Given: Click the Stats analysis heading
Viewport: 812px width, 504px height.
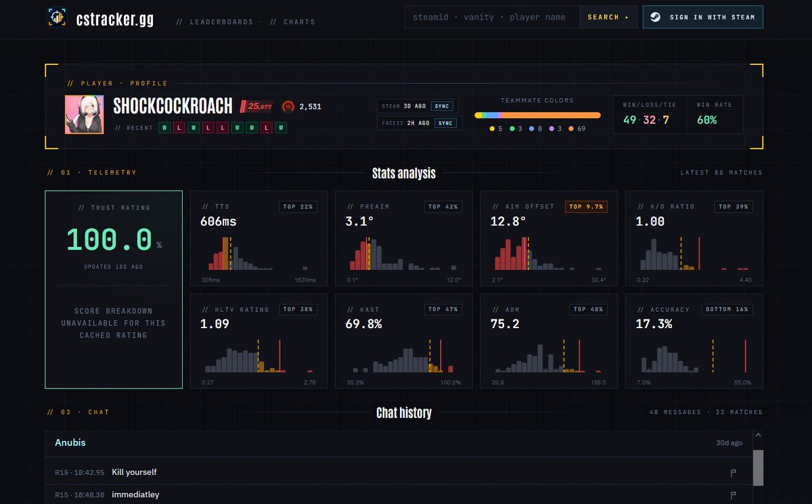Looking at the screenshot, I should [x=404, y=173].
